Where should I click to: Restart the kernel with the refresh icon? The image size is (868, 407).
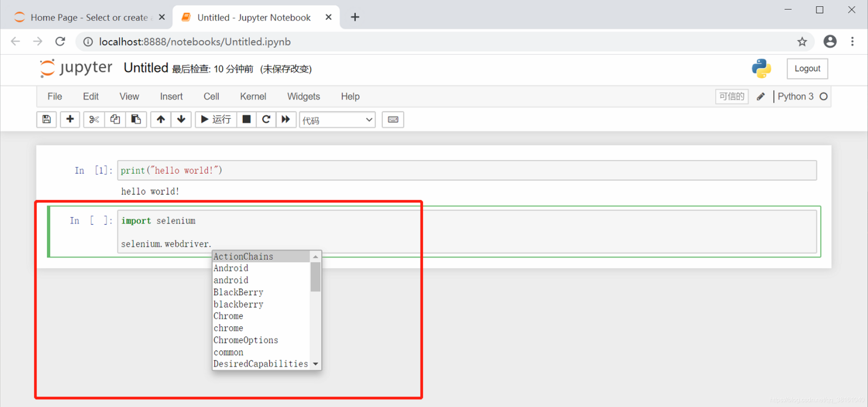click(266, 120)
